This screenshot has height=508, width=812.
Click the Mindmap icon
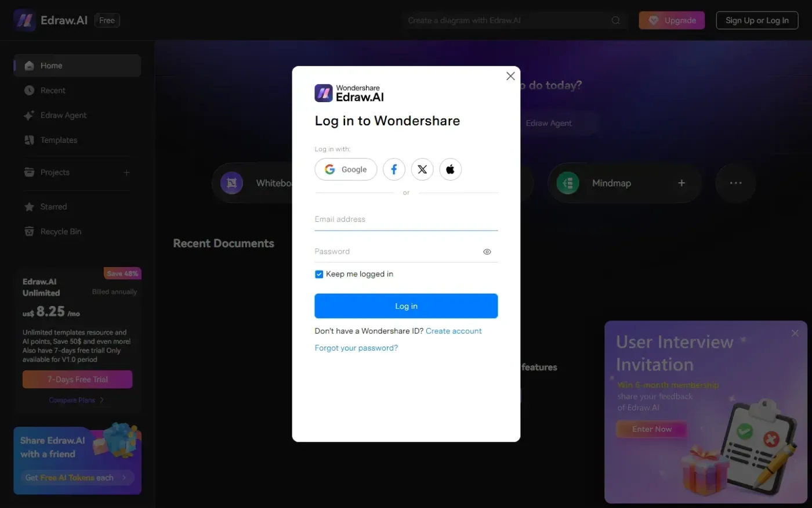click(x=568, y=183)
